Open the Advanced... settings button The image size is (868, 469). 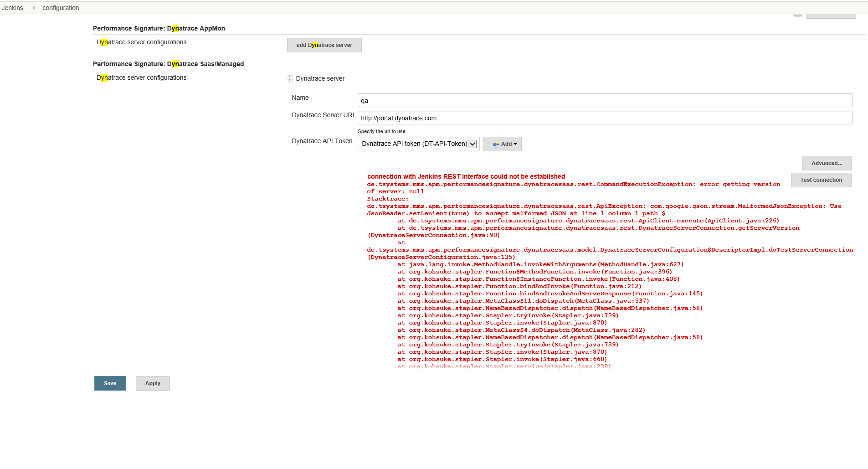click(x=827, y=163)
